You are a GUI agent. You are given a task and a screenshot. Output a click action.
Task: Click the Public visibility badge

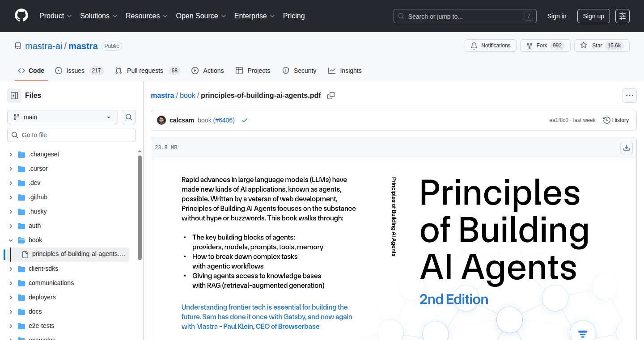(112, 46)
